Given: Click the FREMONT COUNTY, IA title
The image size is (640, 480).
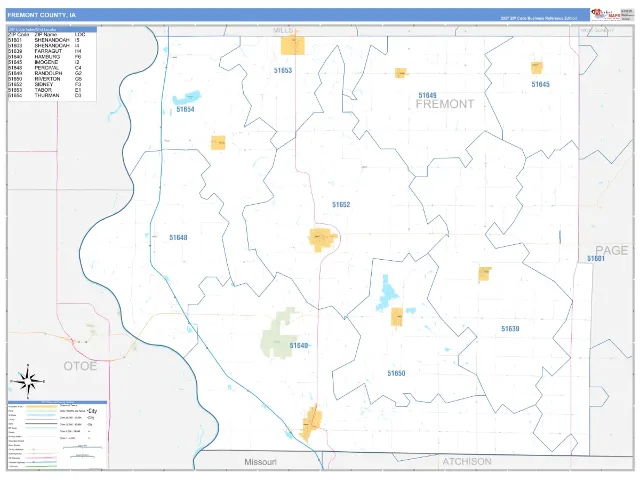Looking at the screenshot, I should click(42, 15).
